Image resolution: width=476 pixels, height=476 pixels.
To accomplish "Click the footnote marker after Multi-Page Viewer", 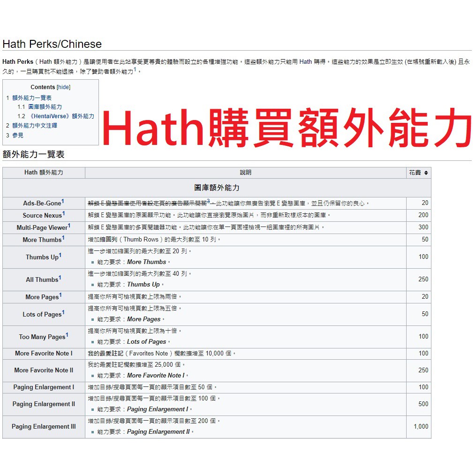I will [69, 226].
